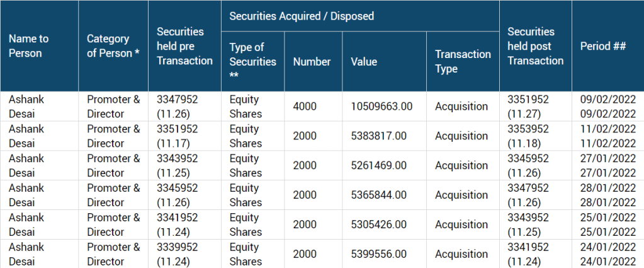This screenshot has width=644, height=268.
Task: Click the value cell 5365844.00
Action: pos(379,195)
